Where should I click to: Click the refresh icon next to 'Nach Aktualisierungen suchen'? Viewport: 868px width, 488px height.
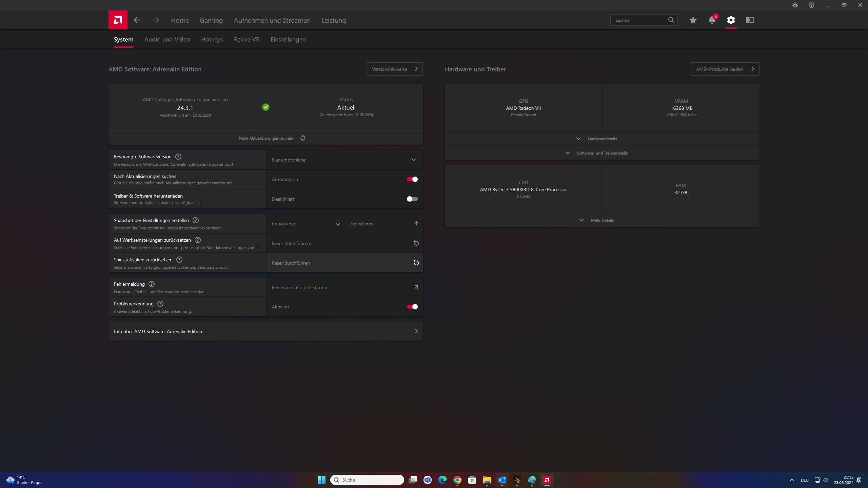point(303,138)
